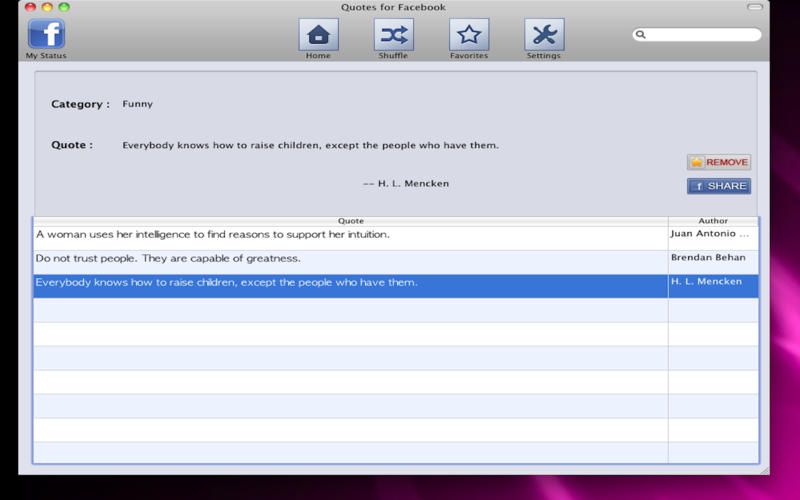Open My Status Facebook icon
The width and height of the screenshot is (800, 500).
(x=46, y=34)
